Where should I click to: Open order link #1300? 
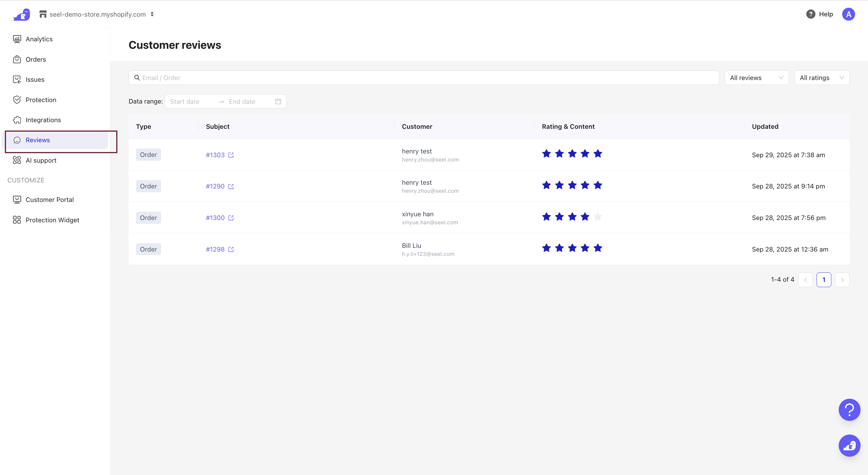click(x=215, y=218)
